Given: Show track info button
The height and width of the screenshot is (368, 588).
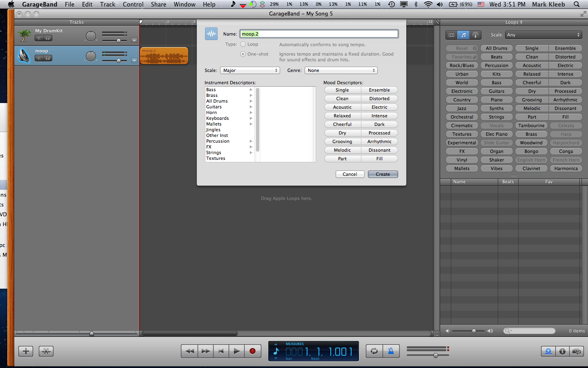Looking at the screenshot, I should coord(562,351).
